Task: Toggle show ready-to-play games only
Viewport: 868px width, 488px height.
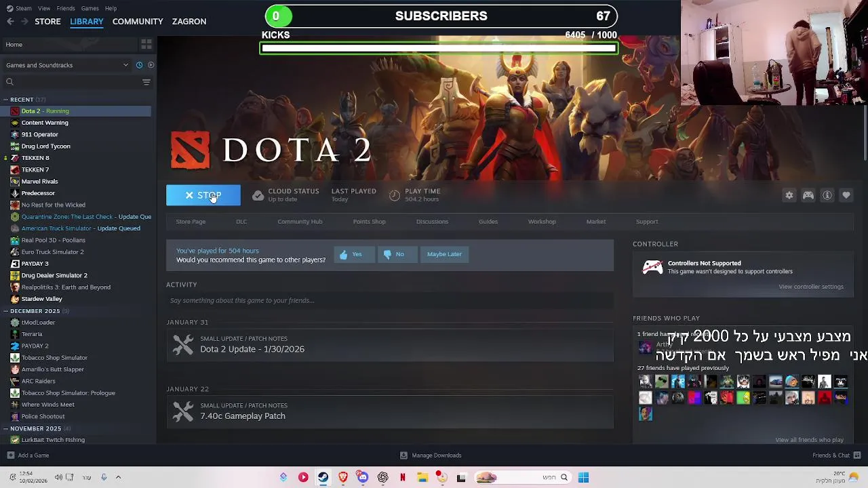Action: (x=151, y=65)
